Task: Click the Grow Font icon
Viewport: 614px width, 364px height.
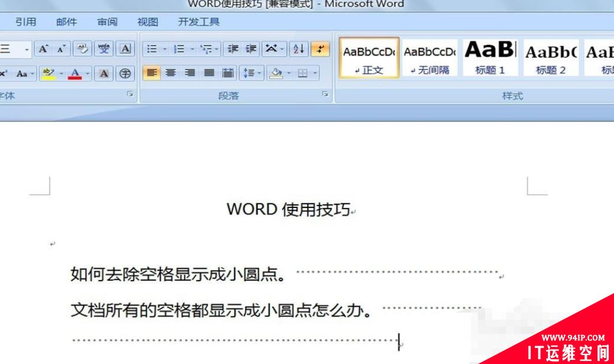Action: (x=44, y=49)
